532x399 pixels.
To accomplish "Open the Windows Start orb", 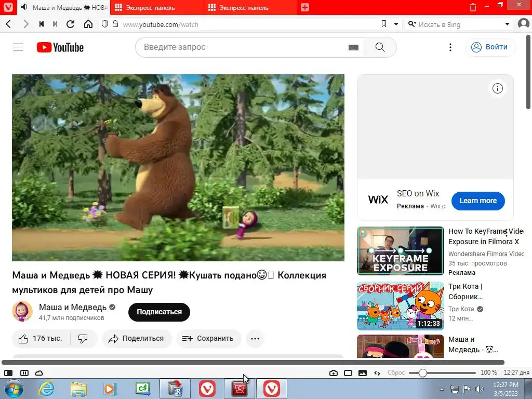I will click(x=14, y=389).
